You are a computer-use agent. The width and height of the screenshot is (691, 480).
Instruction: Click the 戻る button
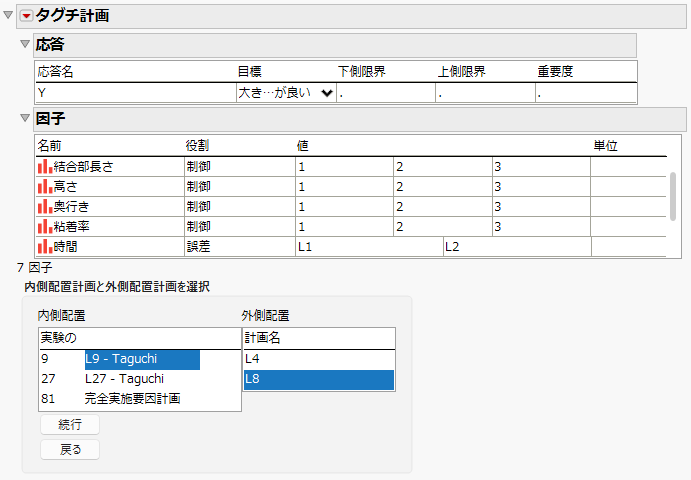(x=70, y=450)
